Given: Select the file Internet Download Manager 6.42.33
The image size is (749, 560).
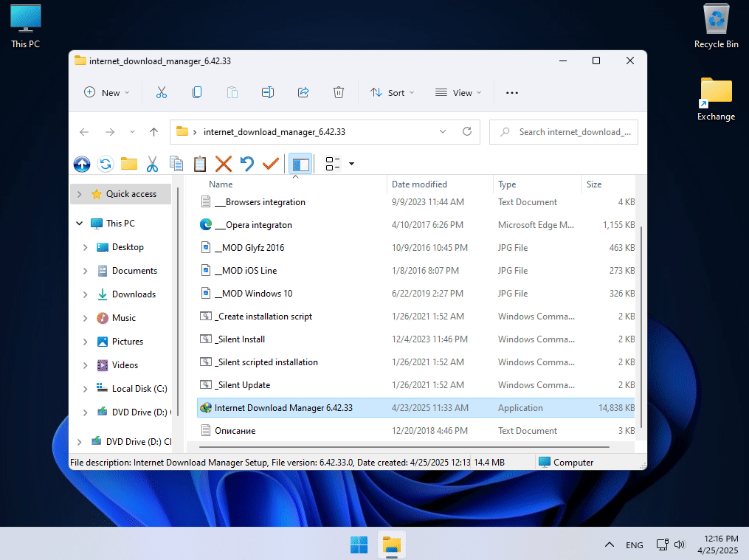Looking at the screenshot, I should tap(415, 408).
